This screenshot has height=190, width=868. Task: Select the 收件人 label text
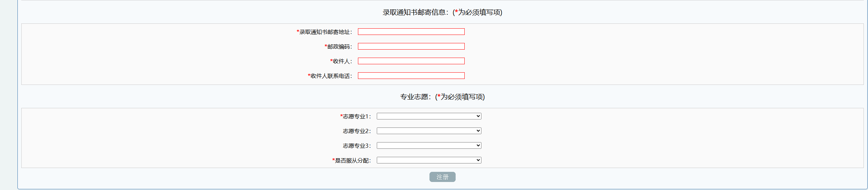(341, 61)
